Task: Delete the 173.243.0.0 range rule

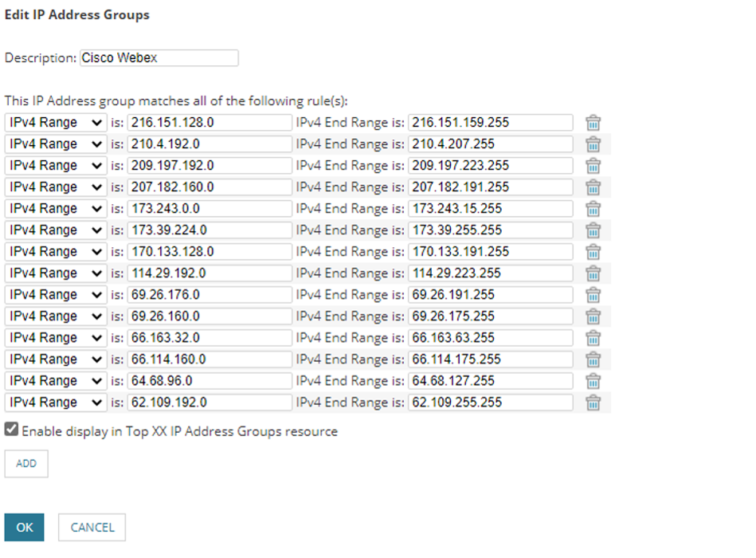Action: coord(593,209)
